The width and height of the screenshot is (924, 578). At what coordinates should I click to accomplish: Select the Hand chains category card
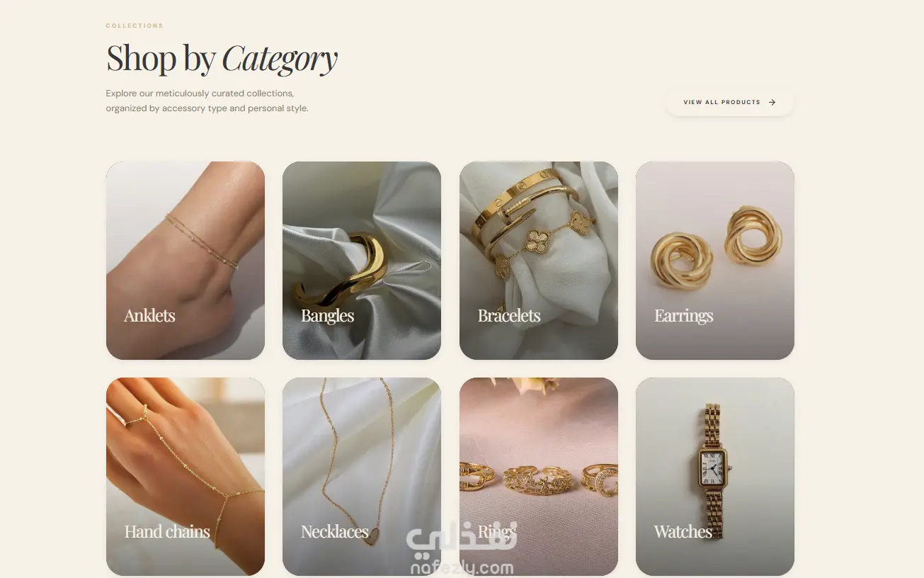point(186,477)
